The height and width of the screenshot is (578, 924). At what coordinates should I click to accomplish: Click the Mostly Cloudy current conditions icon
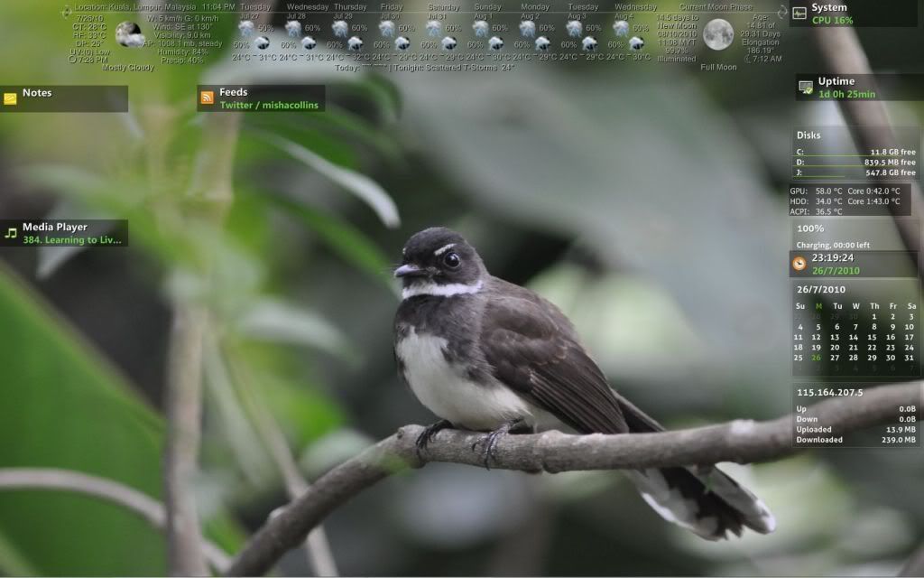pos(131,36)
